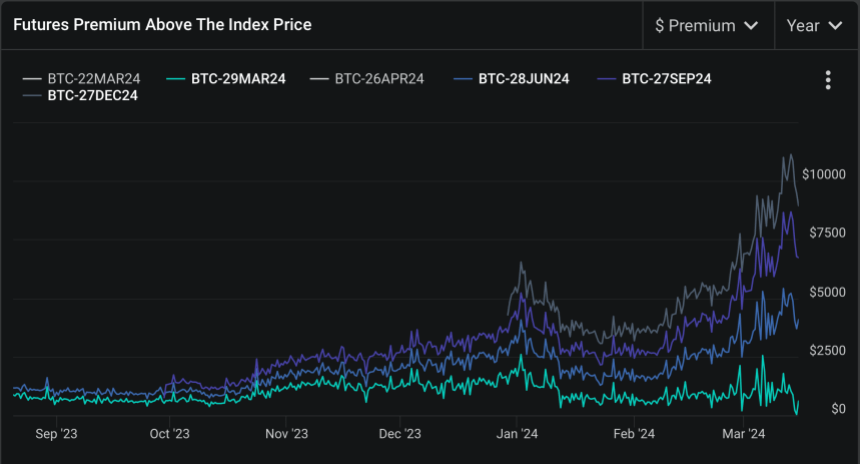Click the Nov '23 x-axis label
Screen dimensions: 860x464
287,434
